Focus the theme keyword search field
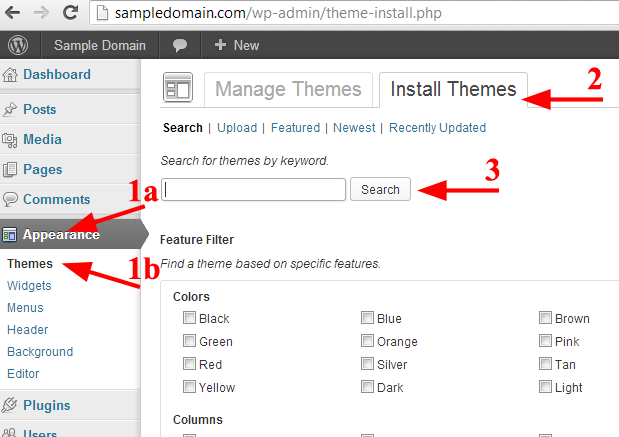Viewport: 619px width, 437px height. click(253, 189)
